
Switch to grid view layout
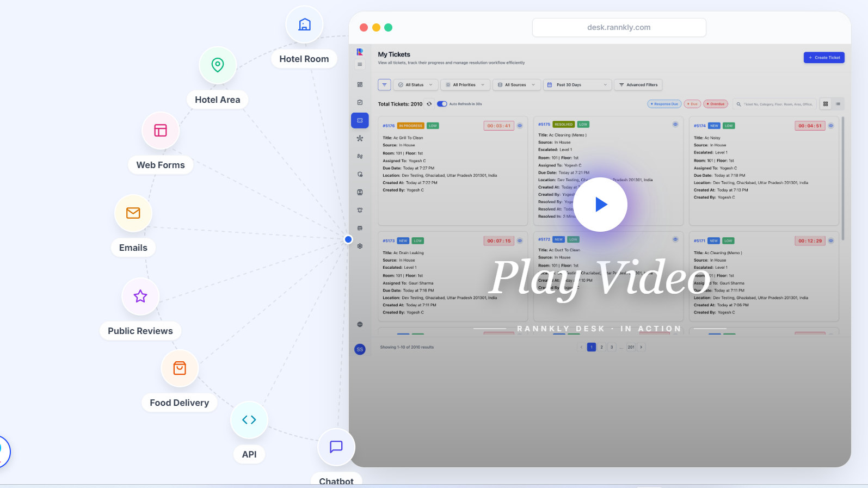coord(826,104)
